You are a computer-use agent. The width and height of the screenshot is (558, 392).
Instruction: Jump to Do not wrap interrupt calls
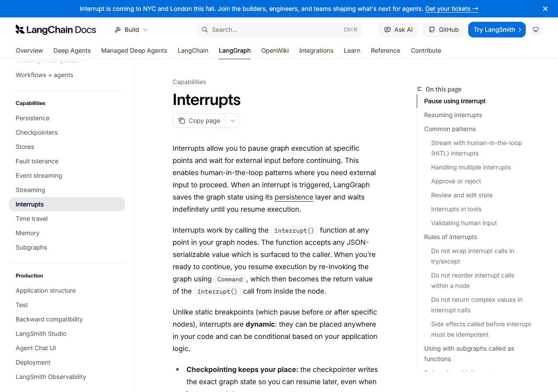(x=473, y=256)
